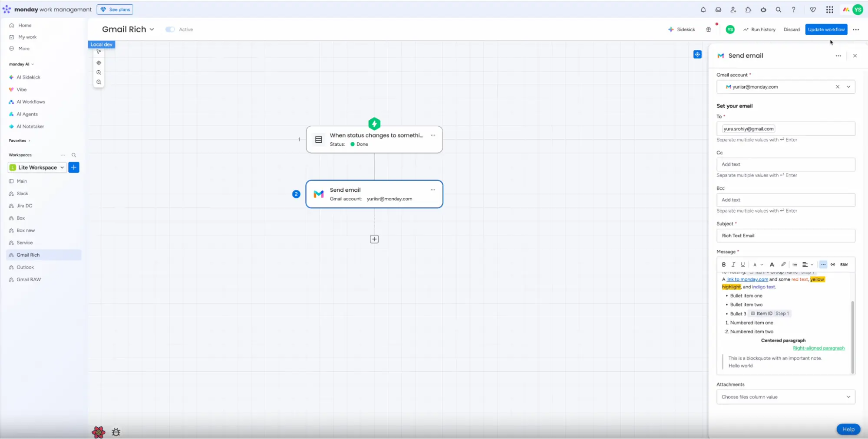Expand the Gmail account dropdown arrow

click(x=848, y=87)
